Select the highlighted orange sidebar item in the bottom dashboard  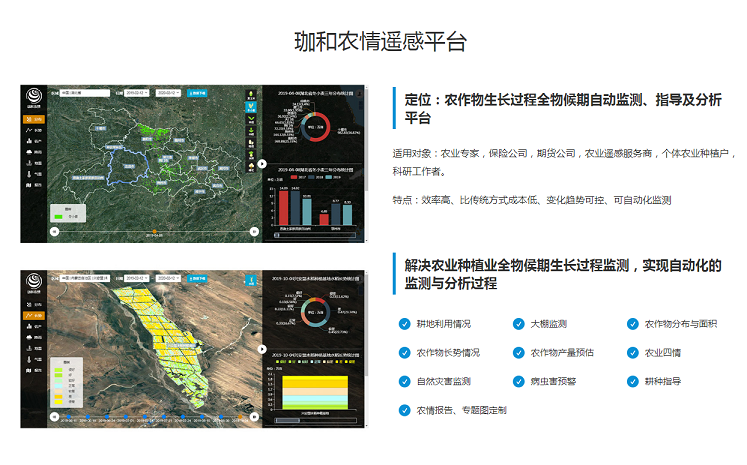coord(33,314)
